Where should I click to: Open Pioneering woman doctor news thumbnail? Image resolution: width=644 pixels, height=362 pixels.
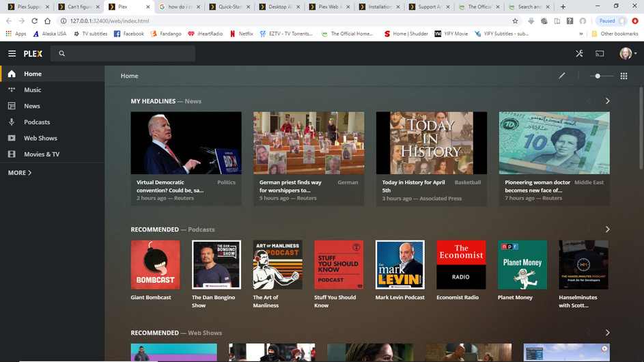[554, 143]
